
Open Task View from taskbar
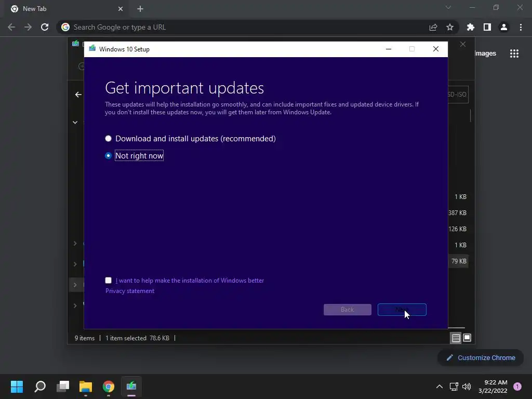click(63, 387)
